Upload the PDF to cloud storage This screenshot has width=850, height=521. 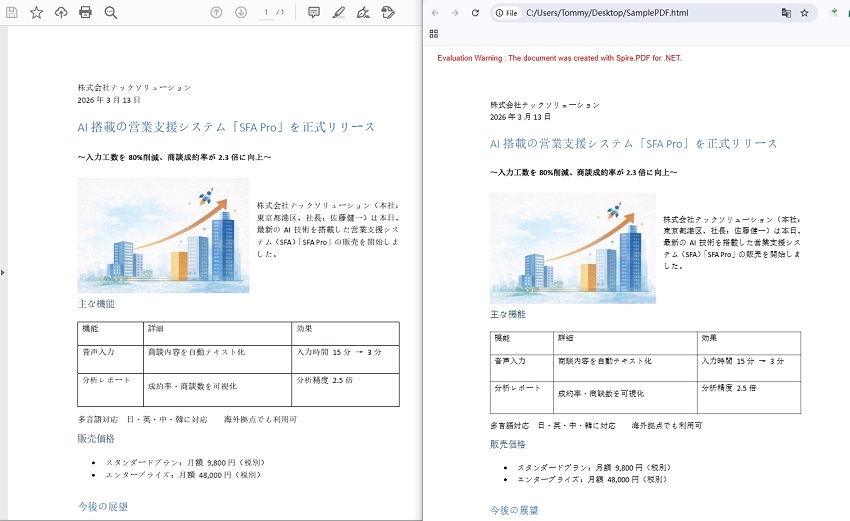coord(61,12)
